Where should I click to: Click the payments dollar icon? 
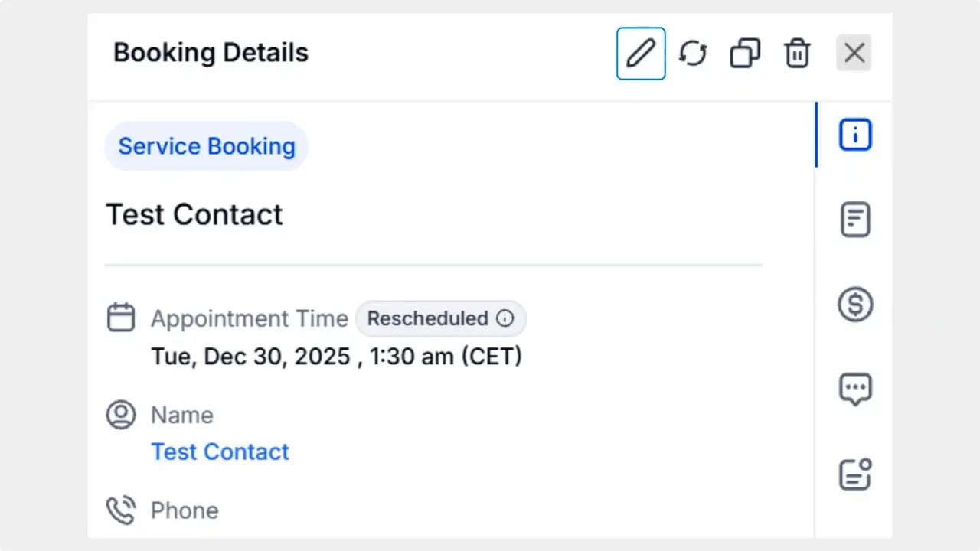coord(855,304)
